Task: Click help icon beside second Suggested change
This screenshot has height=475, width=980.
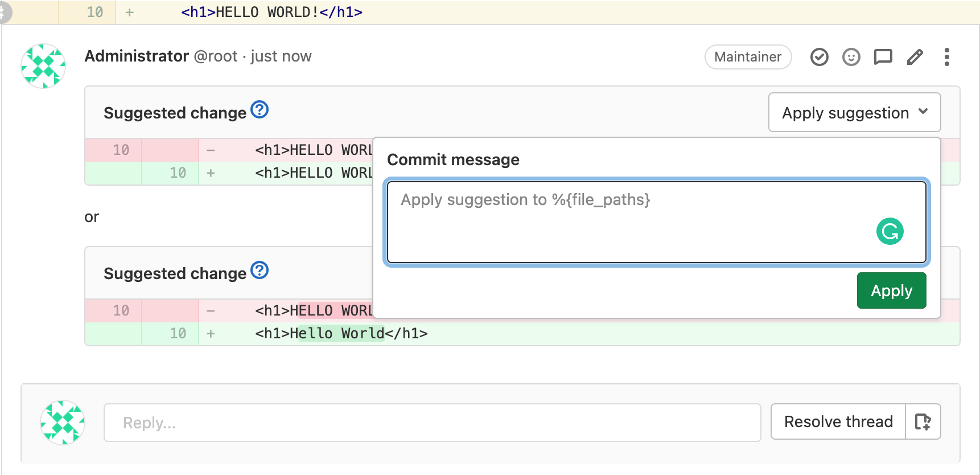Action: coord(260,270)
